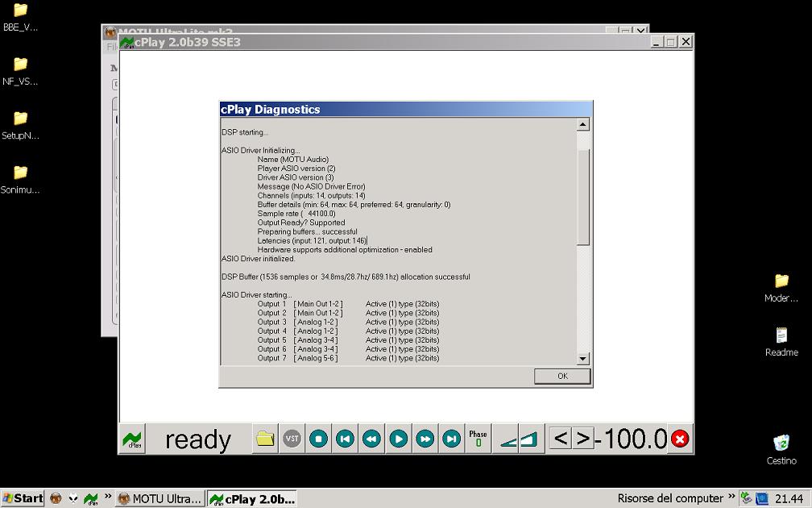
Task: Click the diagnostics scrollbar down arrow
Action: tap(583, 358)
